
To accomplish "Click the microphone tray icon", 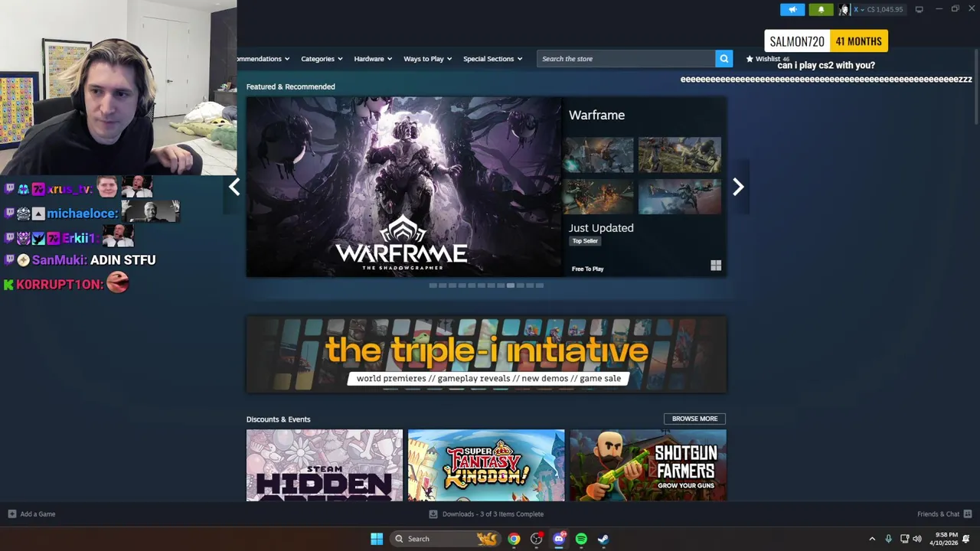I will coord(888,539).
